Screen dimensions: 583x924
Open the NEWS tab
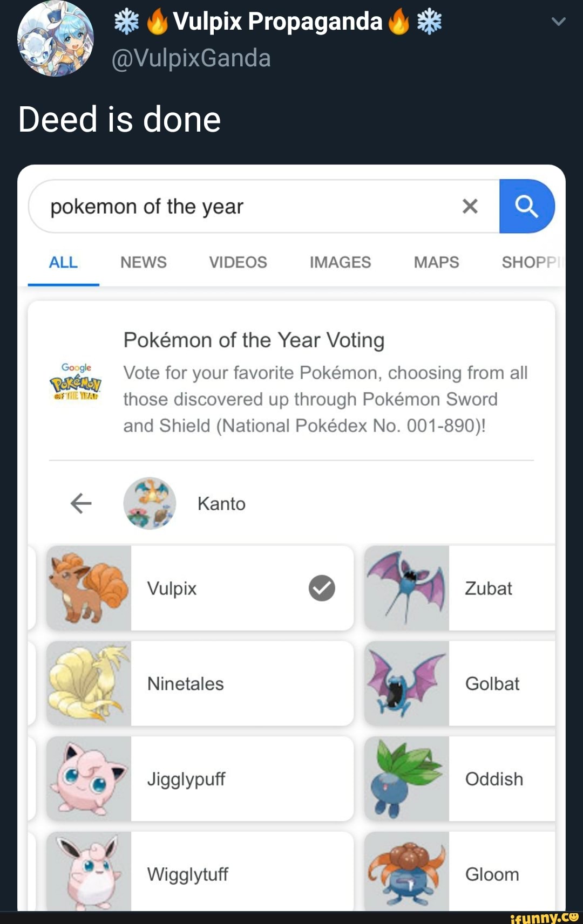tap(143, 262)
